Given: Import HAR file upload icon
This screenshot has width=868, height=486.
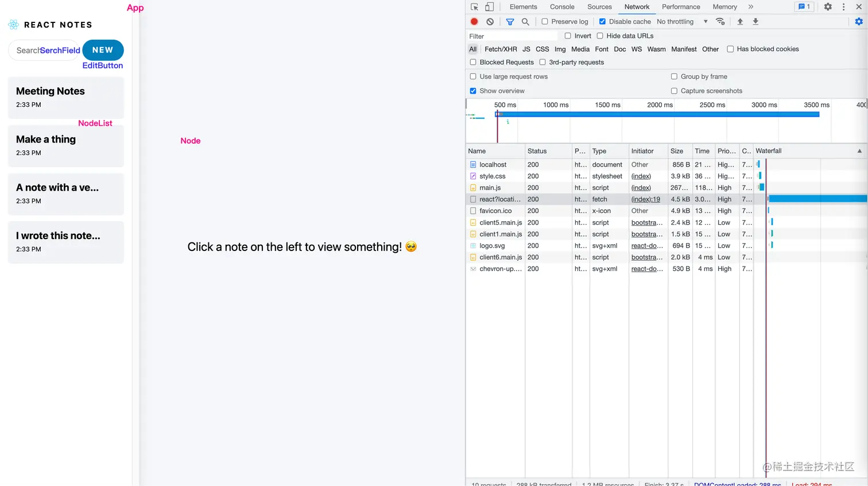Looking at the screenshot, I should (x=740, y=21).
